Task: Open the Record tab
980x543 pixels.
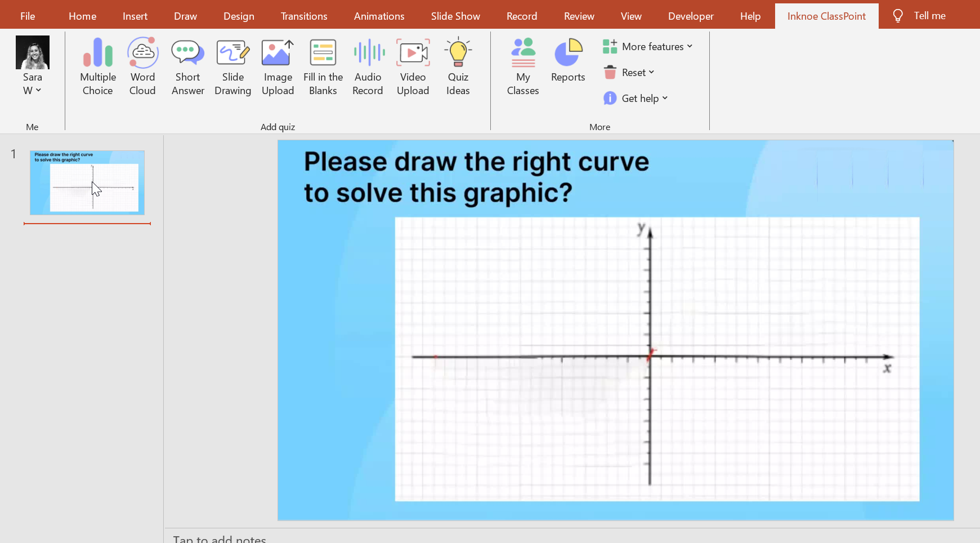Action: (x=522, y=16)
